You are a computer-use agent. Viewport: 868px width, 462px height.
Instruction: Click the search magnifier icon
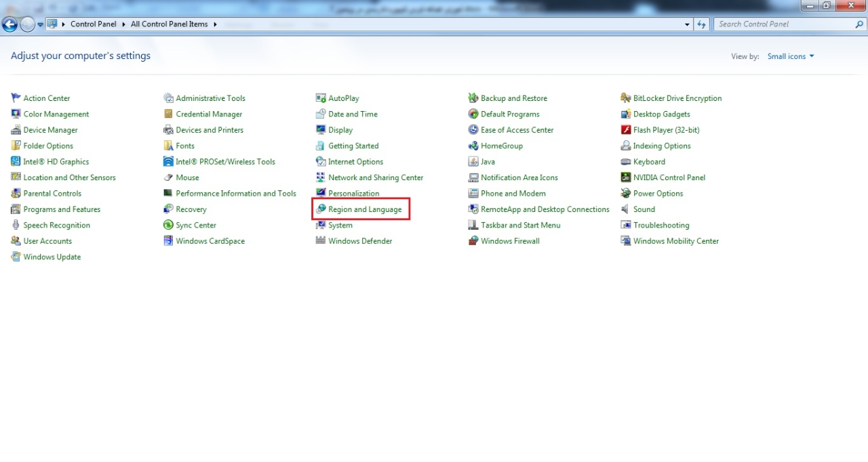[859, 24]
